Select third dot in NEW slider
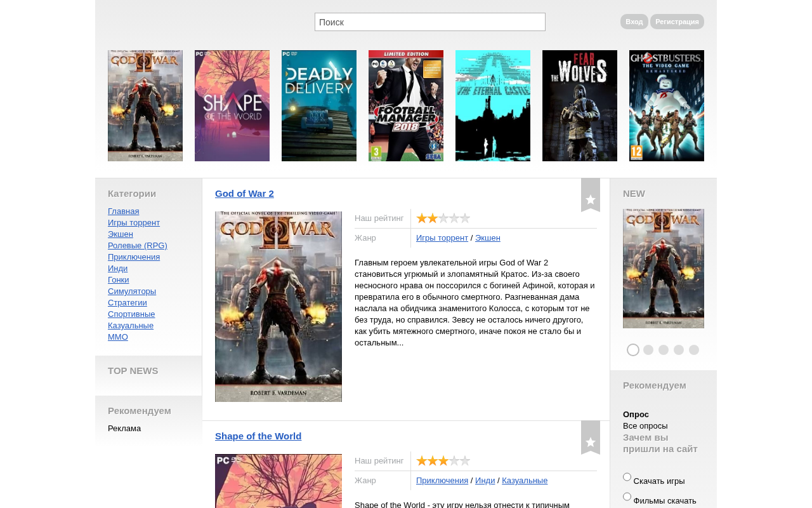 pos(664,350)
